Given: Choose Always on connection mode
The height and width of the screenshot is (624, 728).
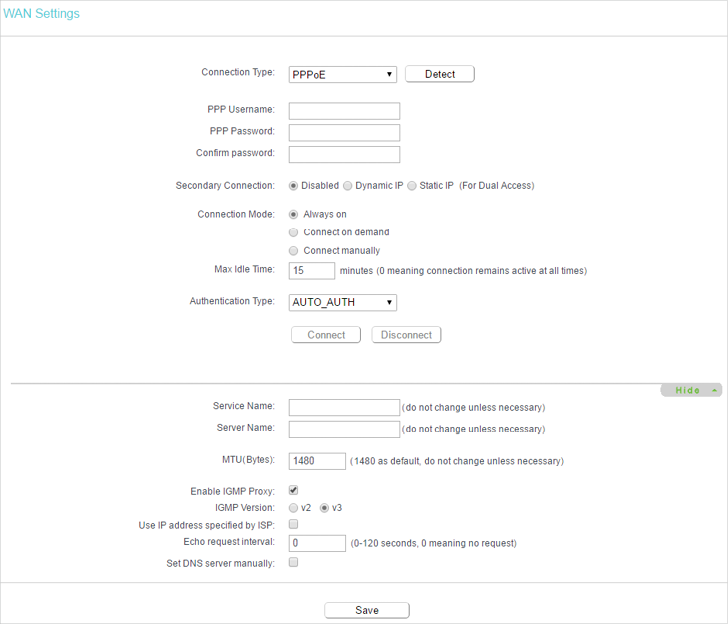Looking at the screenshot, I should tap(293, 214).
